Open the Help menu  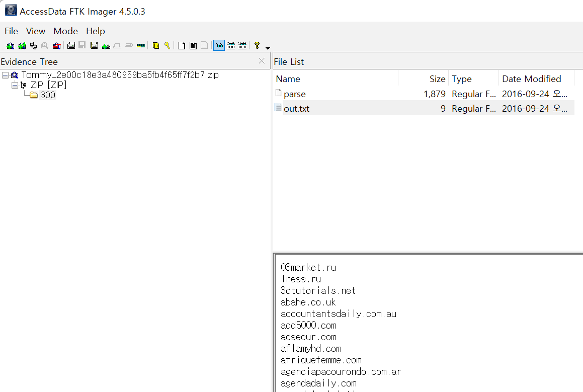[x=96, y=31]
